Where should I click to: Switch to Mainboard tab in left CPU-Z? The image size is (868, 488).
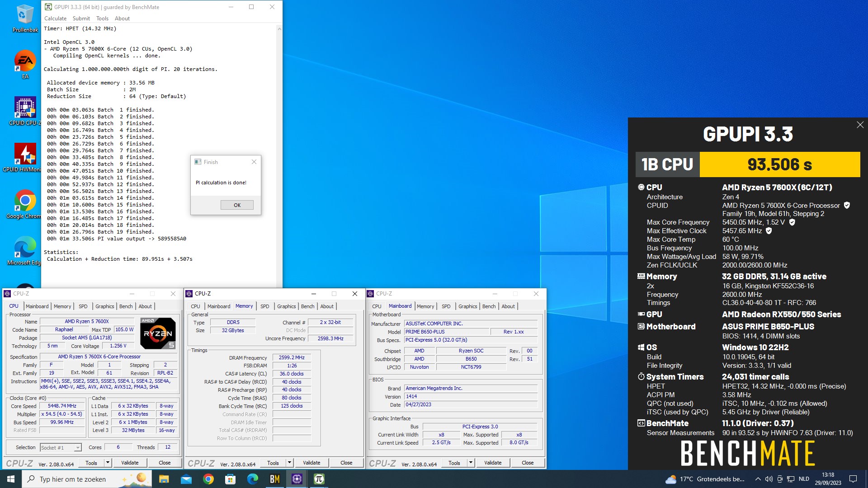(x=37, y=306)
